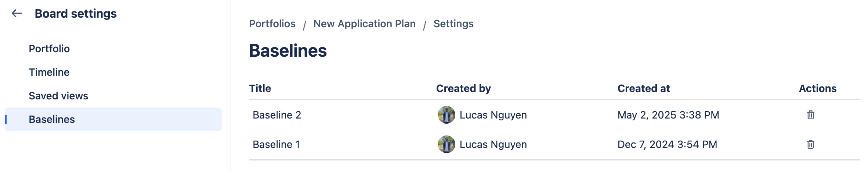Click the Lucas Nguyen name in Baseline 2 row
The image size is (868, 173).
493,115
